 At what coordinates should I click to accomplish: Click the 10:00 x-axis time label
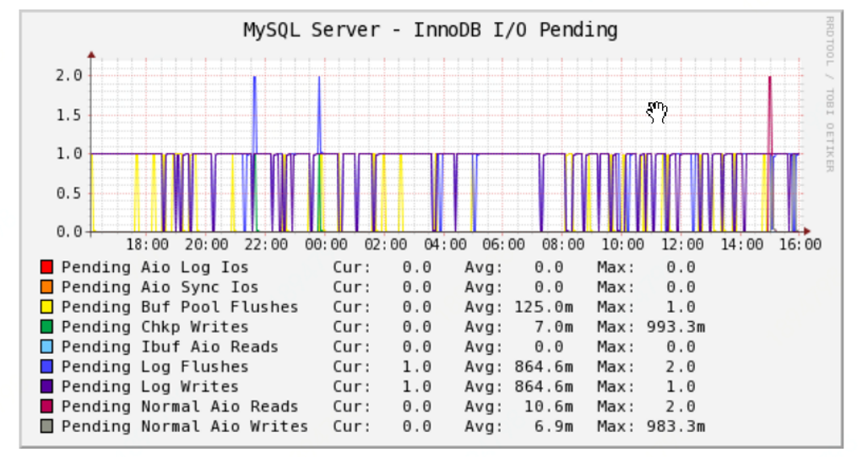pyautogui.click(x=623, y=244)
